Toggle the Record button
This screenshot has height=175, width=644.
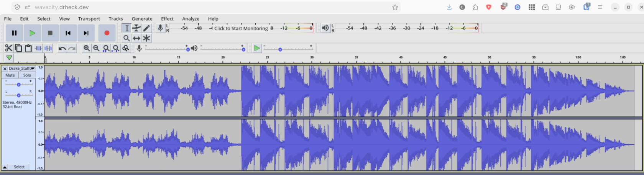[107, 33]
